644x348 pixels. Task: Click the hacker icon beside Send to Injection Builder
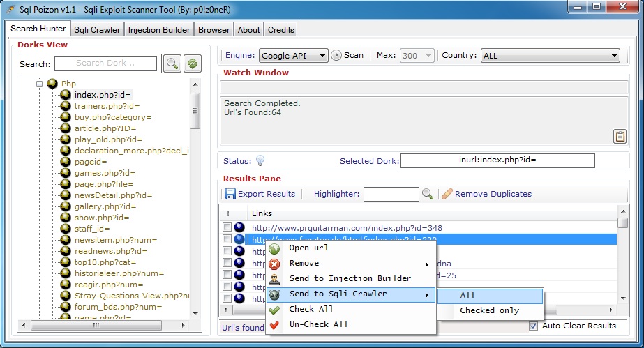[x=274, y=279]
